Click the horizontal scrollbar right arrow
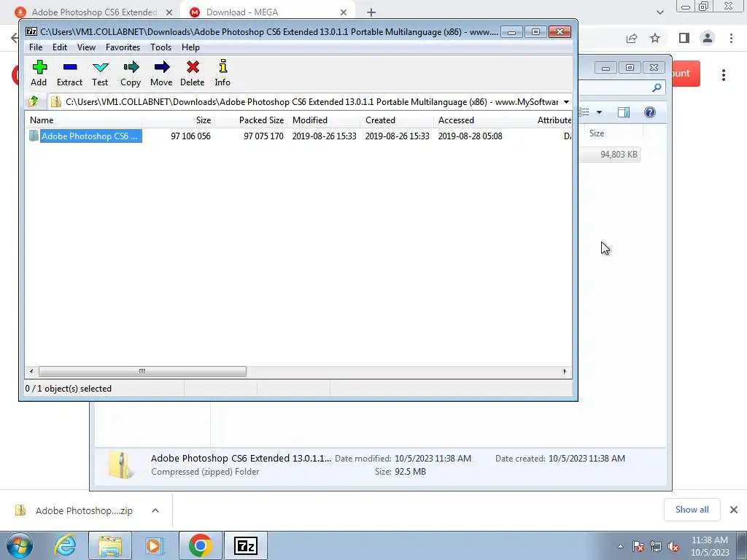Image resolution: width=747 pixels, height=560 pixels. (565, 371)
